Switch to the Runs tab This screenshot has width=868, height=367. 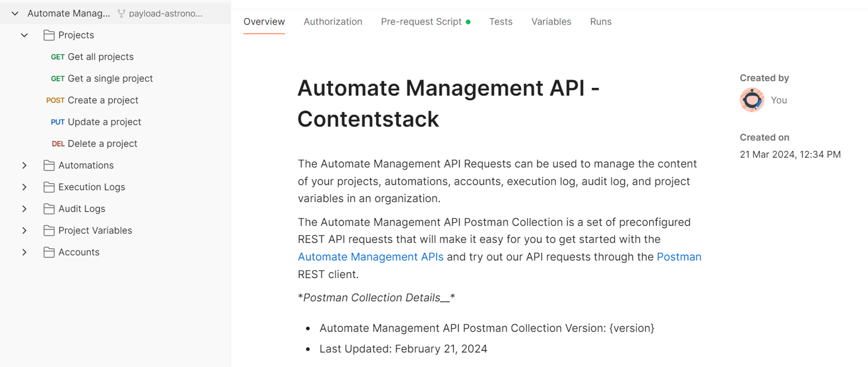pyautogui.click(x=600, y=21)
